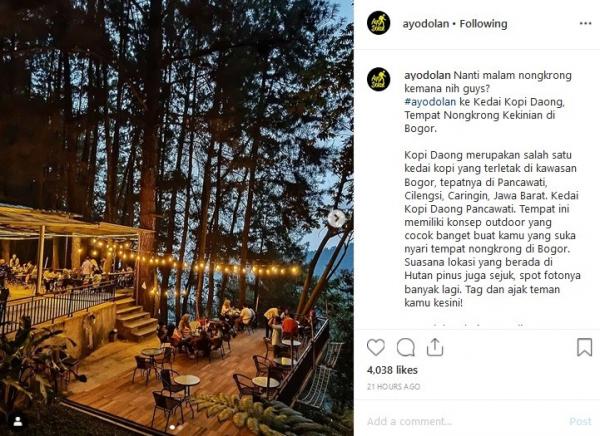Open the #ayodolan hashtag link
600x436 pixels.
pos(430,102)
